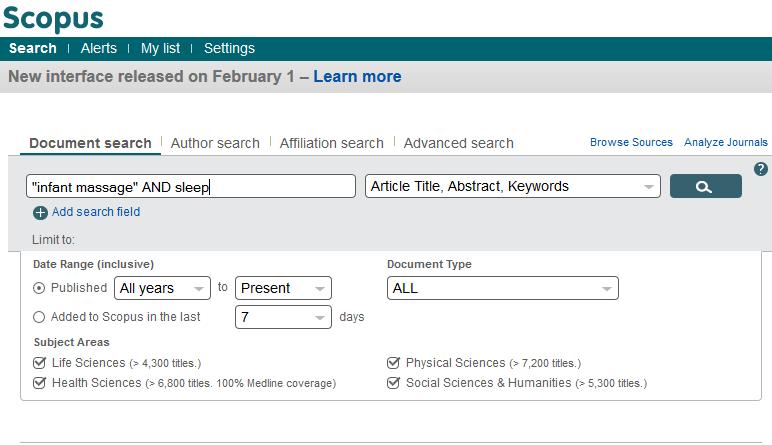This screenshot has width=772, height=445.
Task: Uncheck the Life Sciences checkbox
Action: click(x=39, y=363)
